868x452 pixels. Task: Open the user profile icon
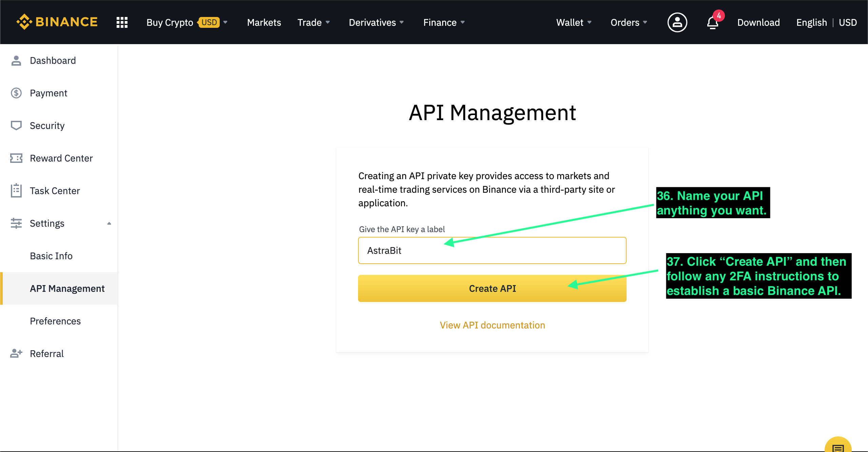(677, 22)
